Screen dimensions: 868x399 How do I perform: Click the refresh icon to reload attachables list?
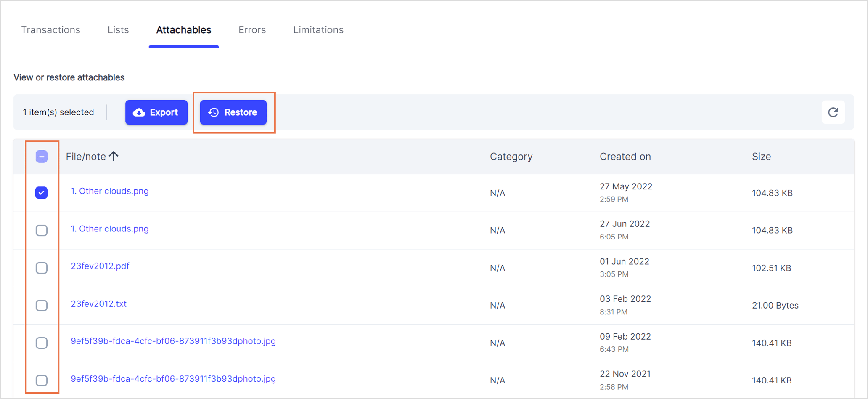833,112
